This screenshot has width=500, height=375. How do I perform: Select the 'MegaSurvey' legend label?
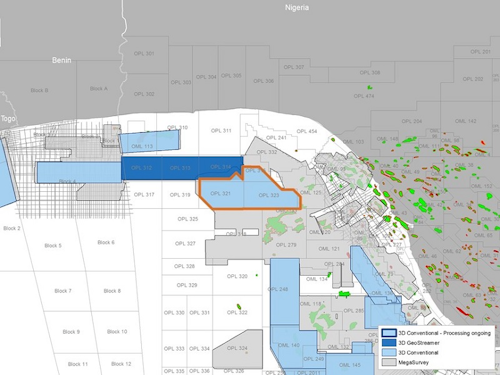413,362
